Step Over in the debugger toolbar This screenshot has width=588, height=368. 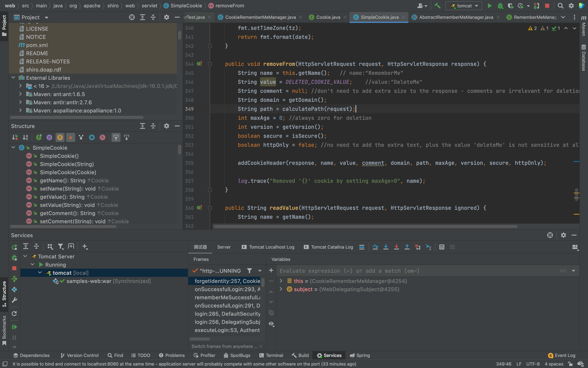[375, 247]
